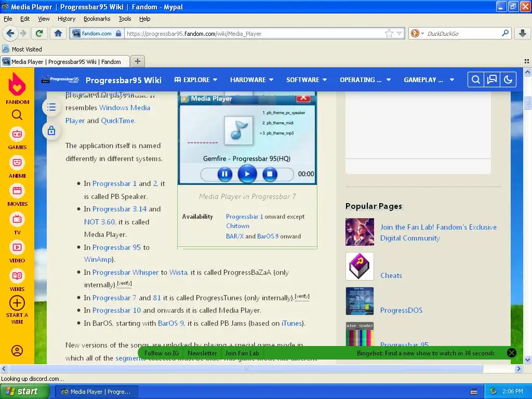This screenshot has width=532, height=399.
Task: Open the list-all-tabs button
Action: click(x=527, y=61)
